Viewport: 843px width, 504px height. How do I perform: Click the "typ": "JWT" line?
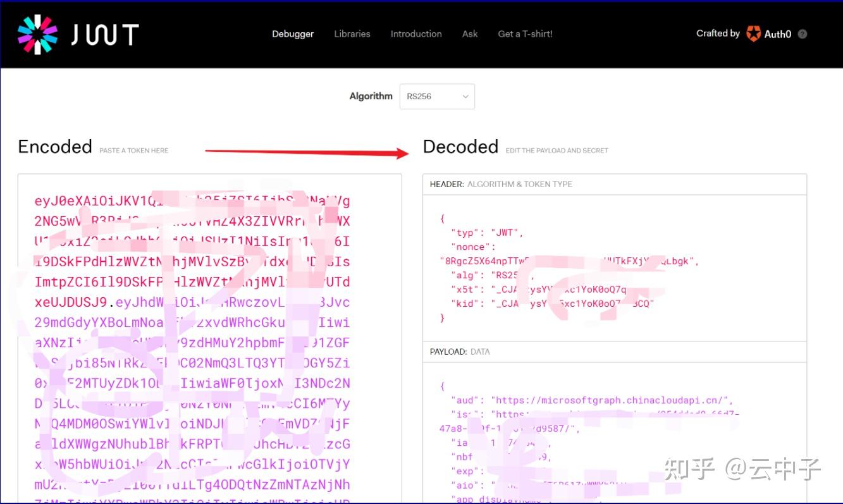click(x=487, y=233)
